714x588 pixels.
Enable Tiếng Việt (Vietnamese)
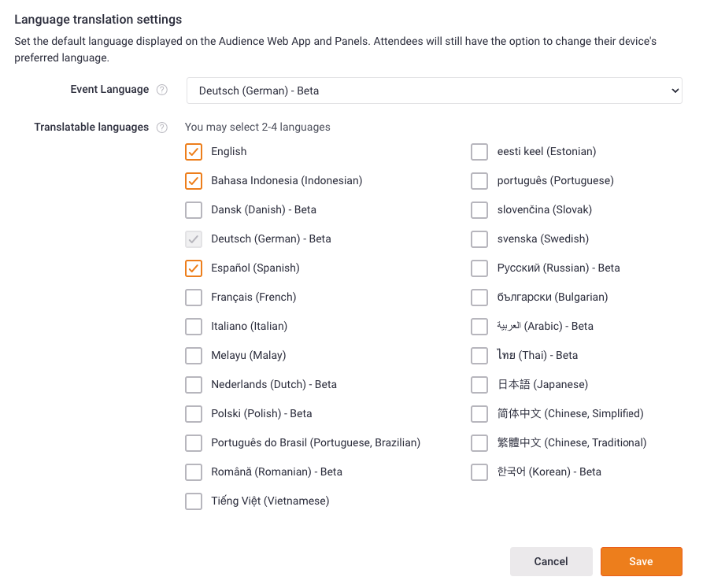pos(194,501)
